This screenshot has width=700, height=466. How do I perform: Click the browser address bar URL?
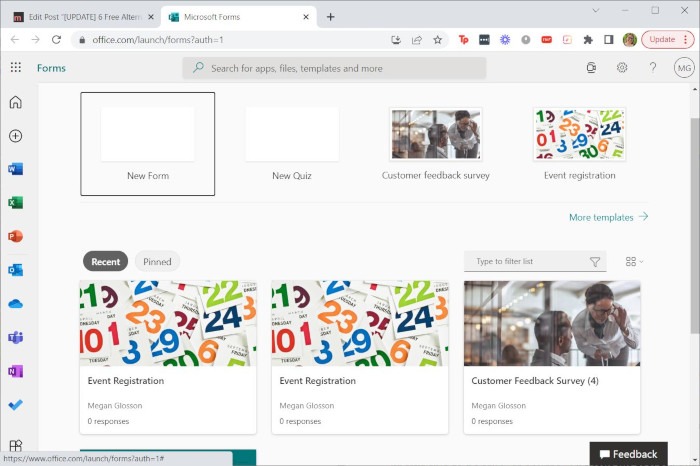coord(158,40)
